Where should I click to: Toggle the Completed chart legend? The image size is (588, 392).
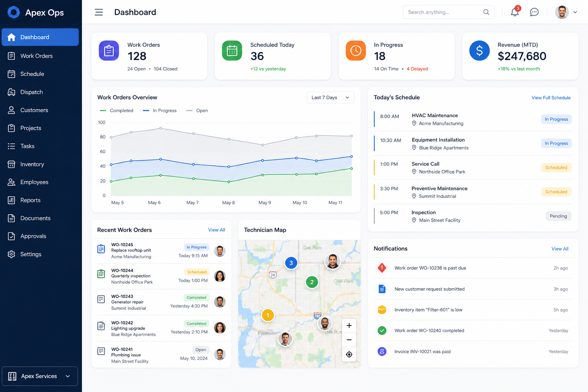pyautogui.click(x=116, y=111)
